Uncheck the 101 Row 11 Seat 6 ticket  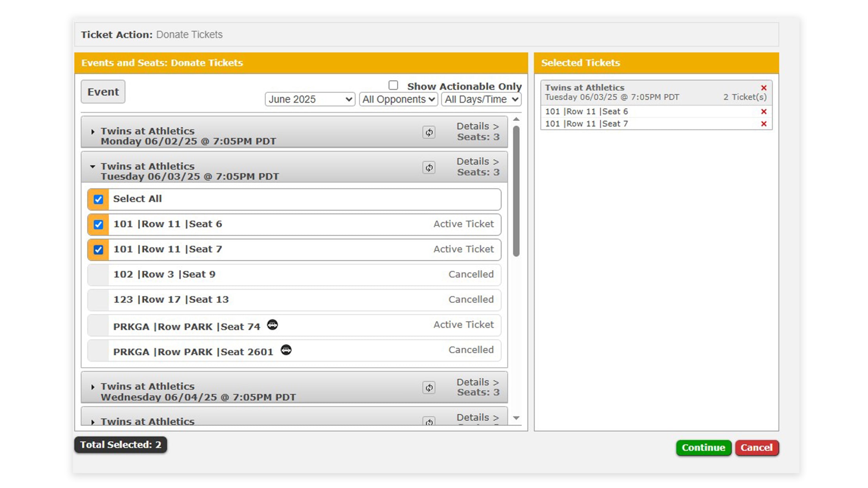[x=98, y=224]
